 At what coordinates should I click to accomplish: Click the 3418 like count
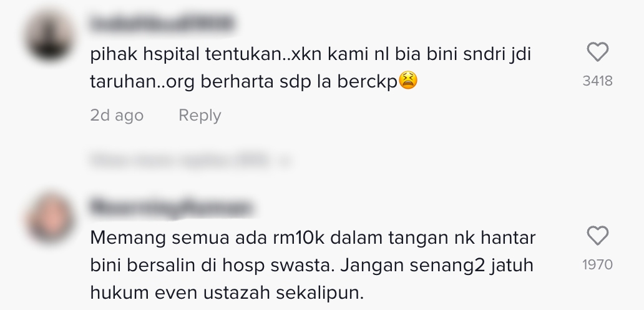pos(597,81)
